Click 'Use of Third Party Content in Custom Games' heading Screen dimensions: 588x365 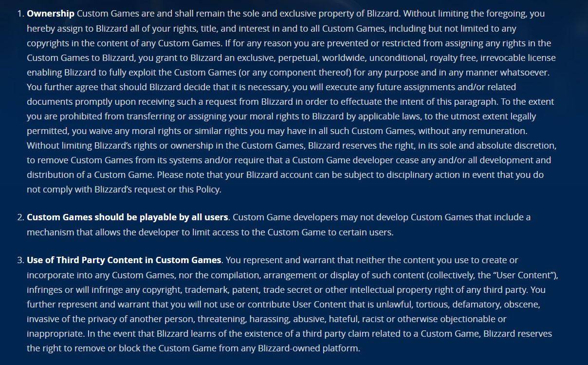[x=124, y=260]
